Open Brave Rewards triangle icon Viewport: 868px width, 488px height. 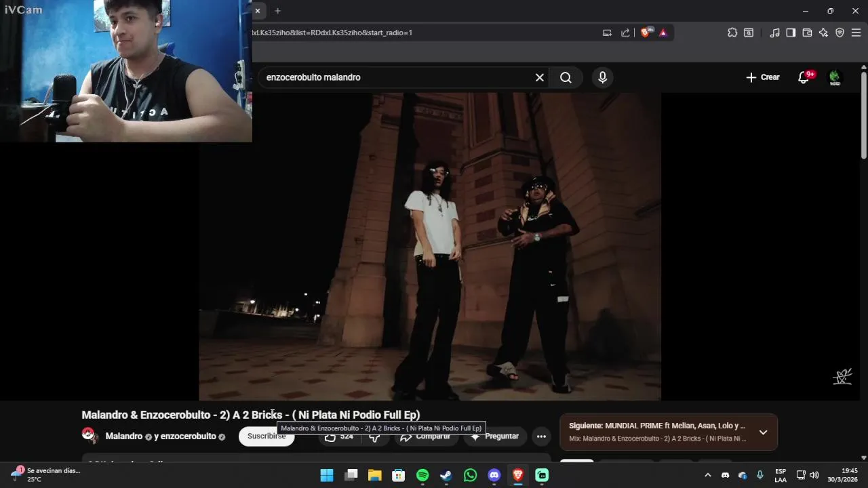663,33
